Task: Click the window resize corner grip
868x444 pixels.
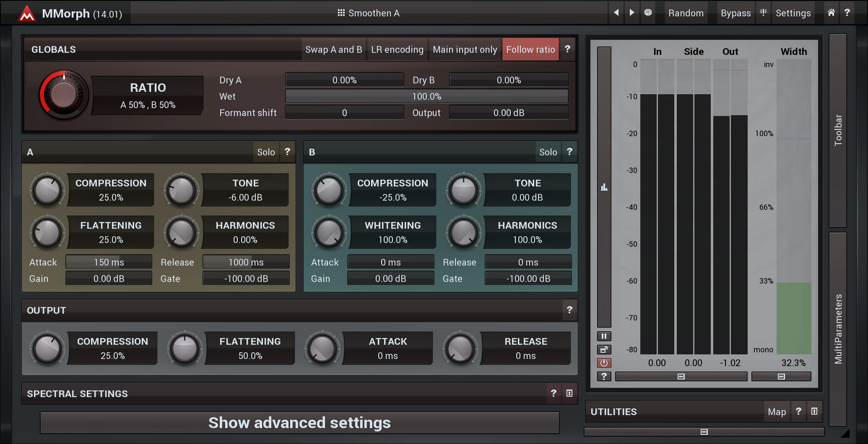Action: coord(845,433)
